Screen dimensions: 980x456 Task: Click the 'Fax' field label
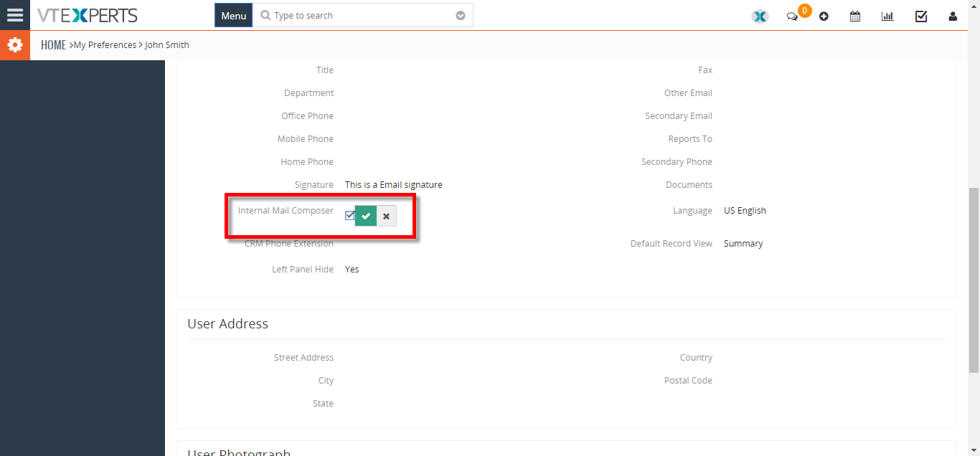point(705,70)
